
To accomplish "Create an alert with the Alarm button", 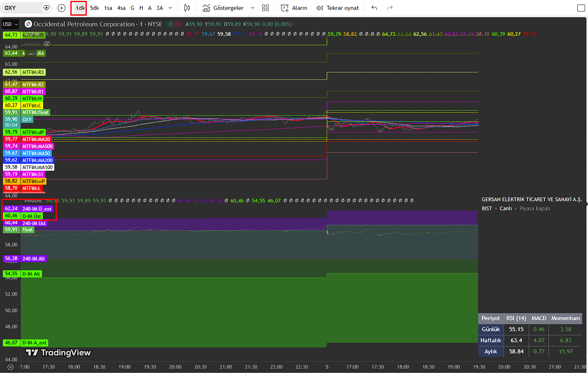I will coord(294,8).
